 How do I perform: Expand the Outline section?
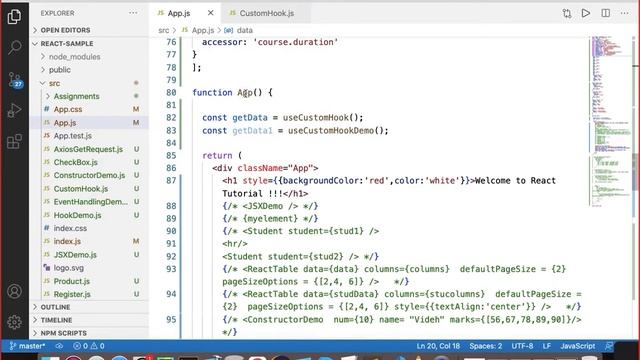(89, 307)
